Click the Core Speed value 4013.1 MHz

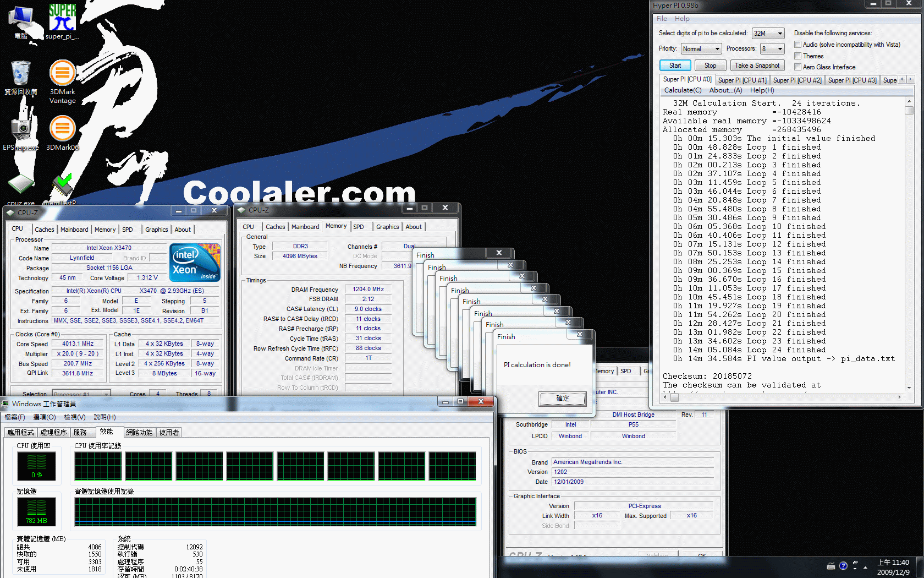pos(78,343)
